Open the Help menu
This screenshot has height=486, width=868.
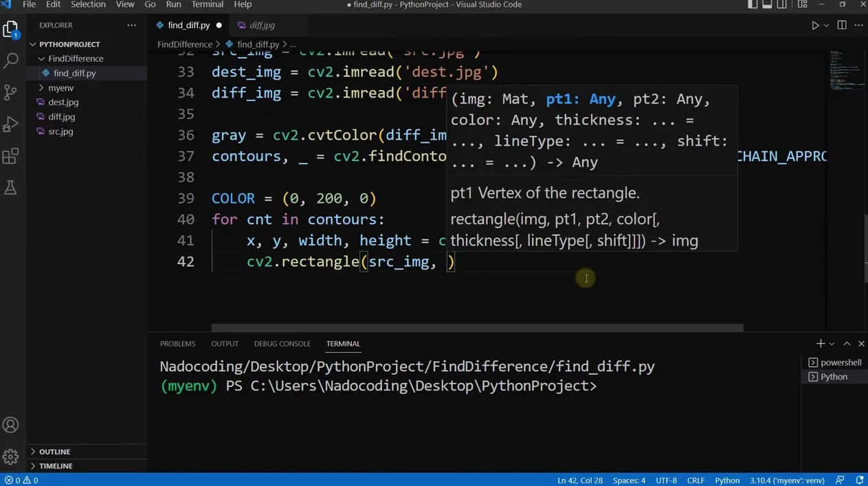(243, 5)
